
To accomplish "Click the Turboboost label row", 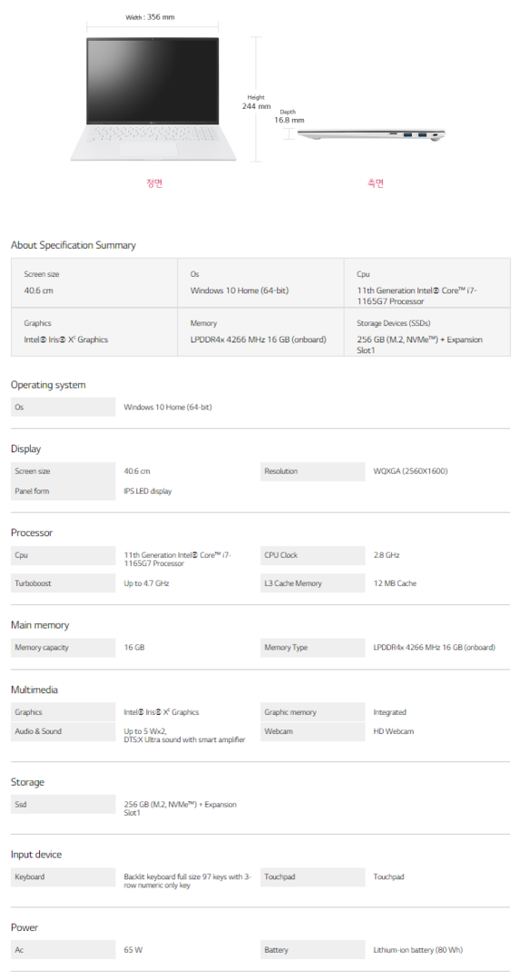I will (x=64, y=583).
